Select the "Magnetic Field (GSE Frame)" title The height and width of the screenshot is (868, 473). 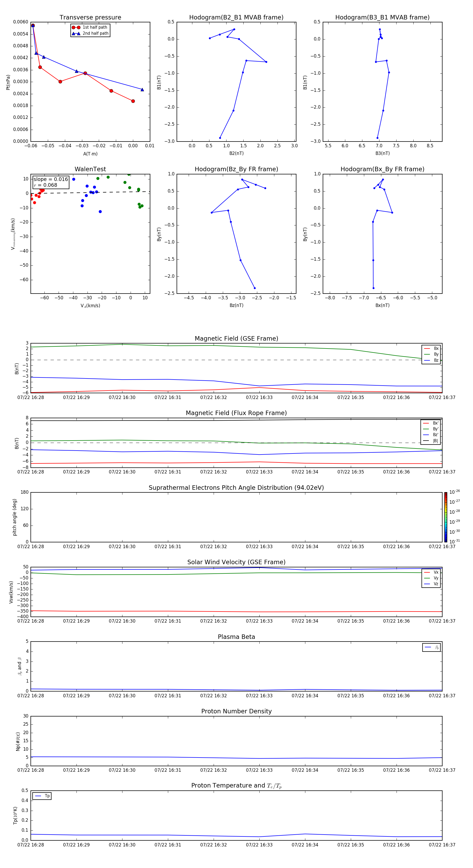[x=236, y=339]
